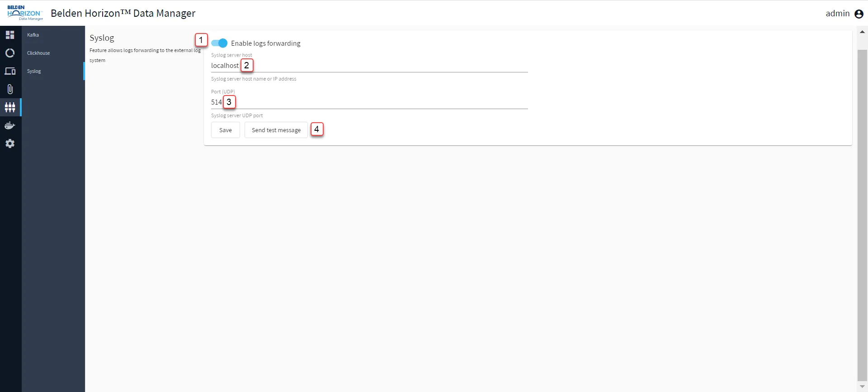Toggle Enable logs forwarding switch
Screen dimensions: 868x392
219,43
